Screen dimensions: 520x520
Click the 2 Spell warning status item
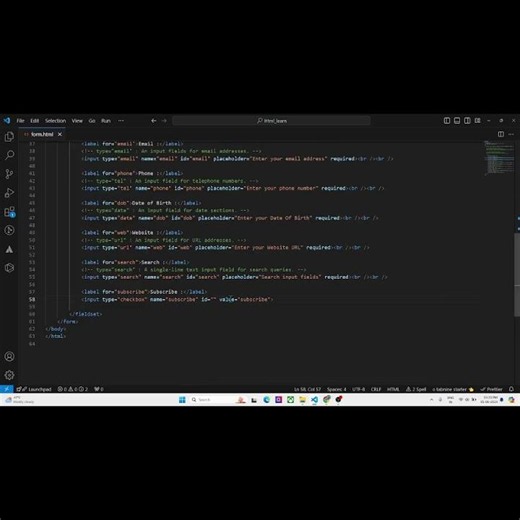point(416,389)
